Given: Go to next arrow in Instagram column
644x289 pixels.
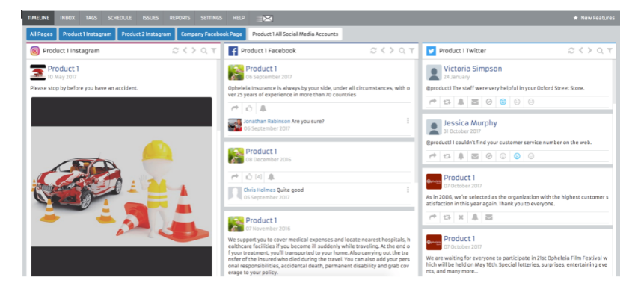Looking at the screenshot, I should 194,51.
